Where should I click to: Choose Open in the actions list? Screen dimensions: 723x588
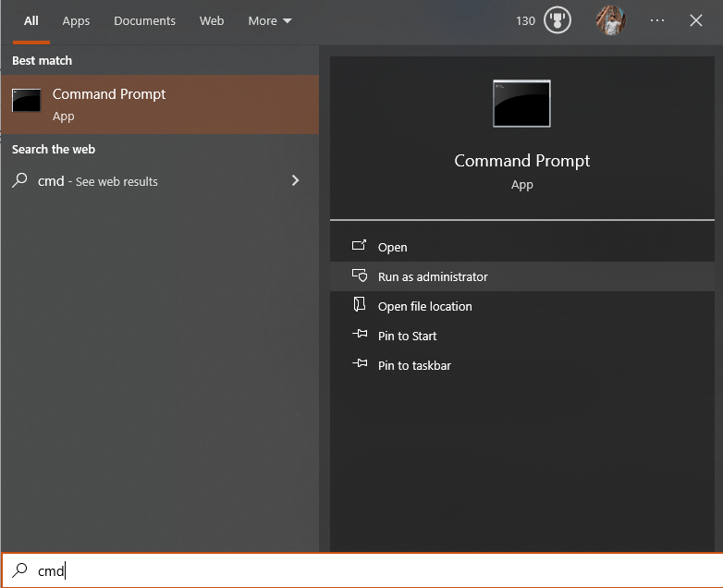click(522, 247)
